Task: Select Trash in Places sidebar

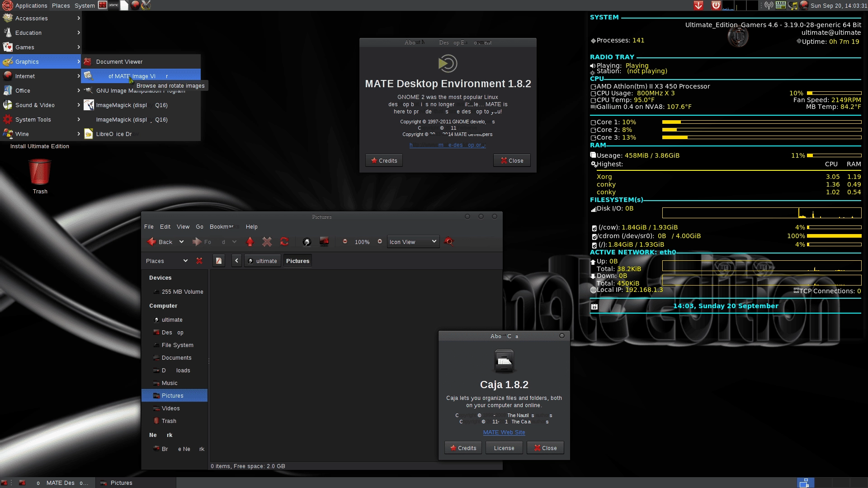Action: coord(175,421)
